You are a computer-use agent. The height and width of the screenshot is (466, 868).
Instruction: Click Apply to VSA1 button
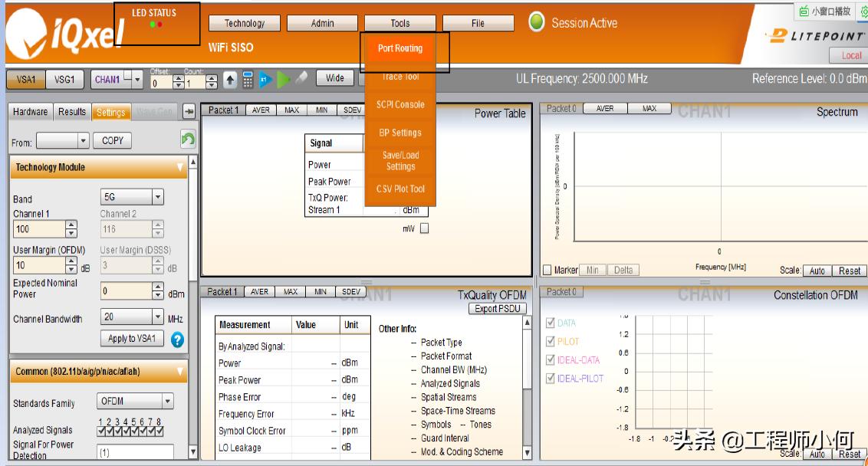click(x=132, y=338)
